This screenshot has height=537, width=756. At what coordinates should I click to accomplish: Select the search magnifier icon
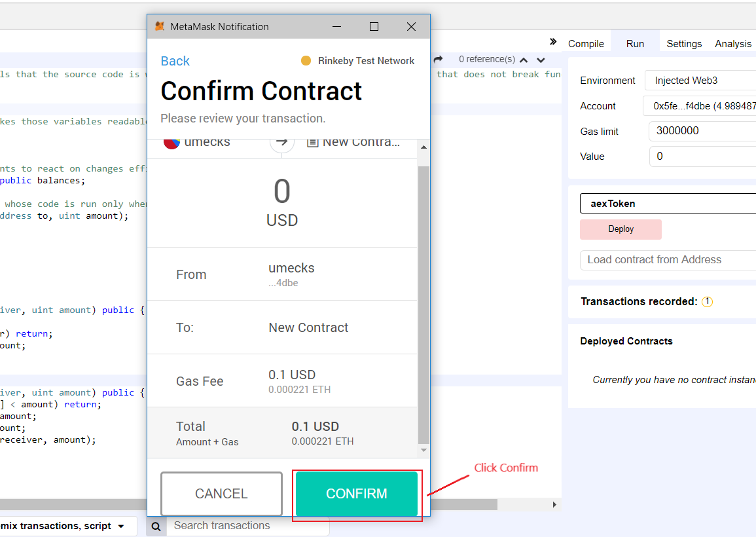156,526
